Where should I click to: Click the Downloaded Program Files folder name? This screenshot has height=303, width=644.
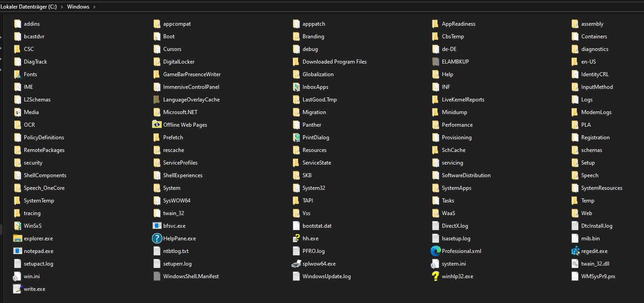[335, 62]
